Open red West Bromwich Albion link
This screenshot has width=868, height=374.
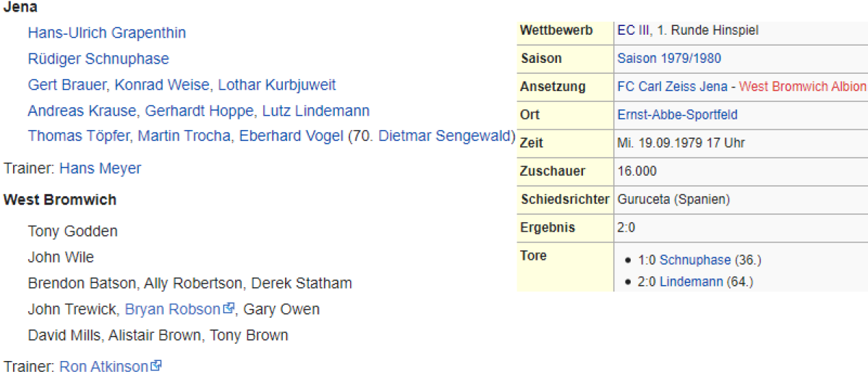coord(802,87)
